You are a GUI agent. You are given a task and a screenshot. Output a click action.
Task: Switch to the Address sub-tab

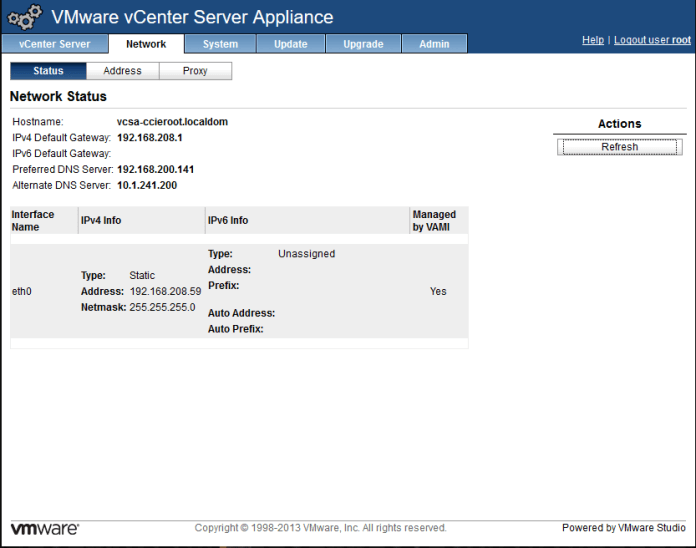click(x=122, y=71)
